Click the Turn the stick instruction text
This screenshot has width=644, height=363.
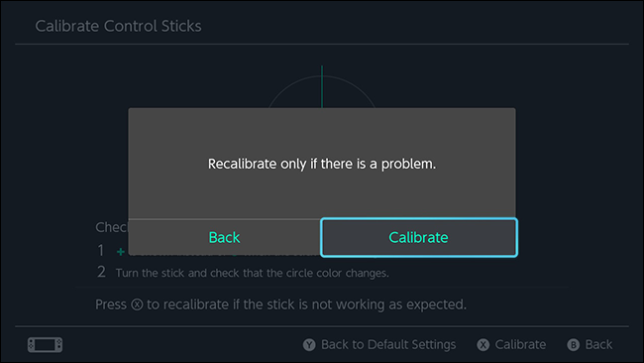pyautogui.click(x=253, y=273)
